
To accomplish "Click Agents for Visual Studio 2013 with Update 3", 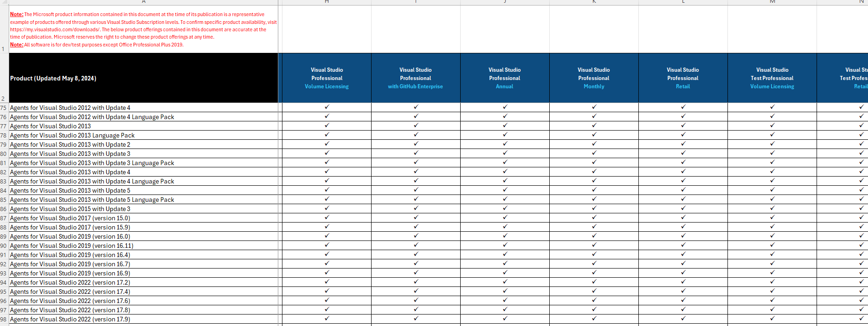I will [x=143, y=154].
